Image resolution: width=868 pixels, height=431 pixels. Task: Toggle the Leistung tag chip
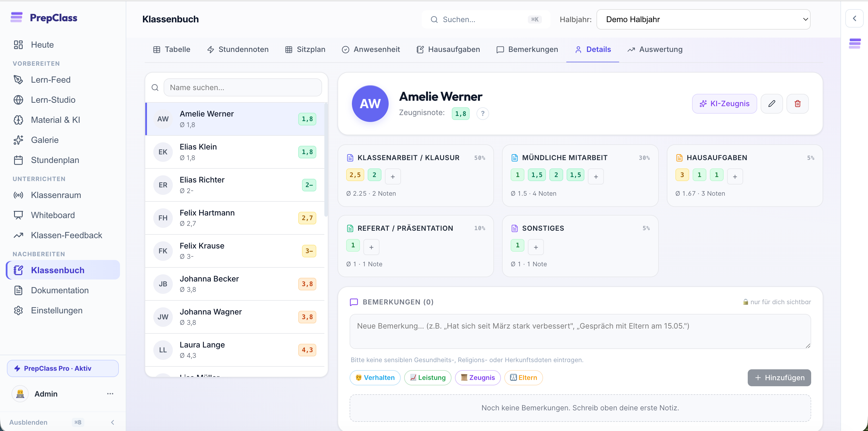(428, 377)
